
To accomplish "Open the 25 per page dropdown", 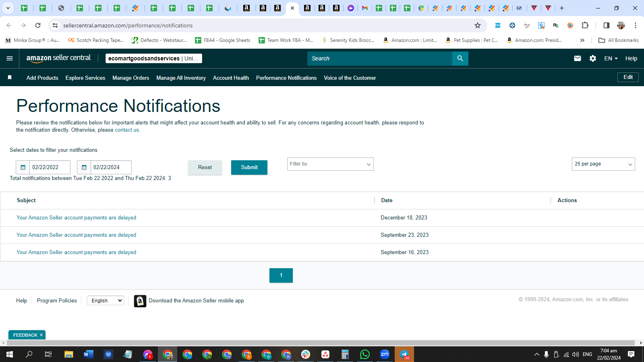I will (603, 164).
